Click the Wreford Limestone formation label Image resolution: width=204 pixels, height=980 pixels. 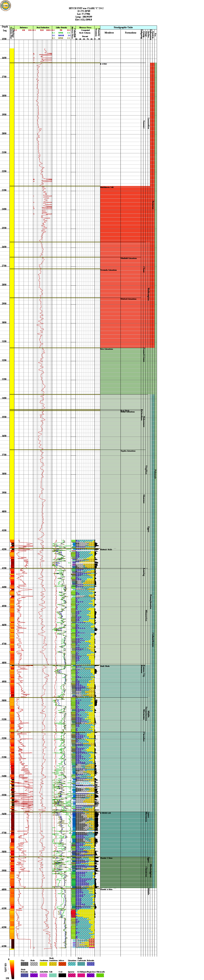pos(128,299)
